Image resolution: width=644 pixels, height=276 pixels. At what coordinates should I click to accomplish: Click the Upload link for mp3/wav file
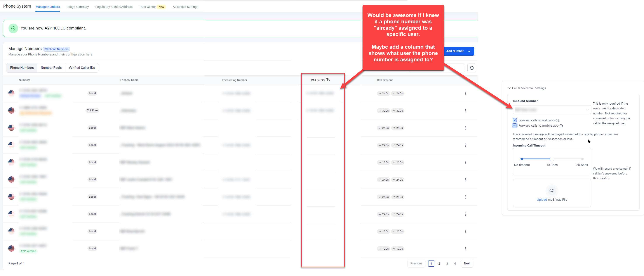541,200
